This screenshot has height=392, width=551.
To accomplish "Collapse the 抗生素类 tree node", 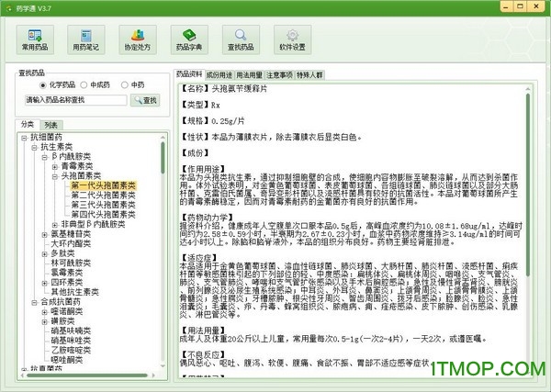I will point(34,148).
